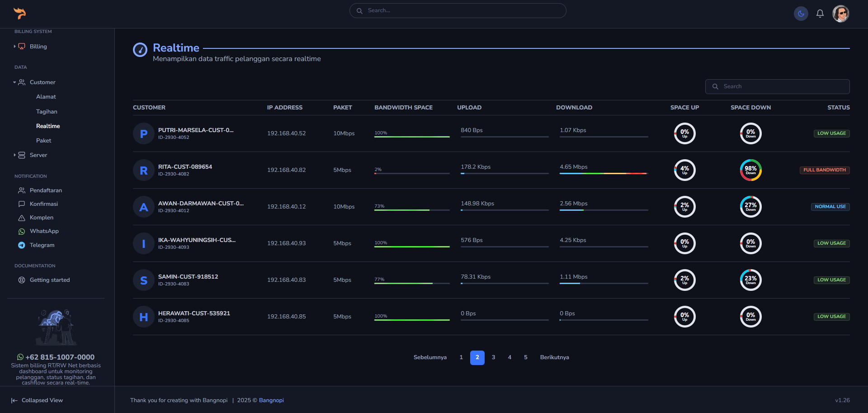Select the Paket submenu item
Screen dimensions: 868x413
point(43,141)
